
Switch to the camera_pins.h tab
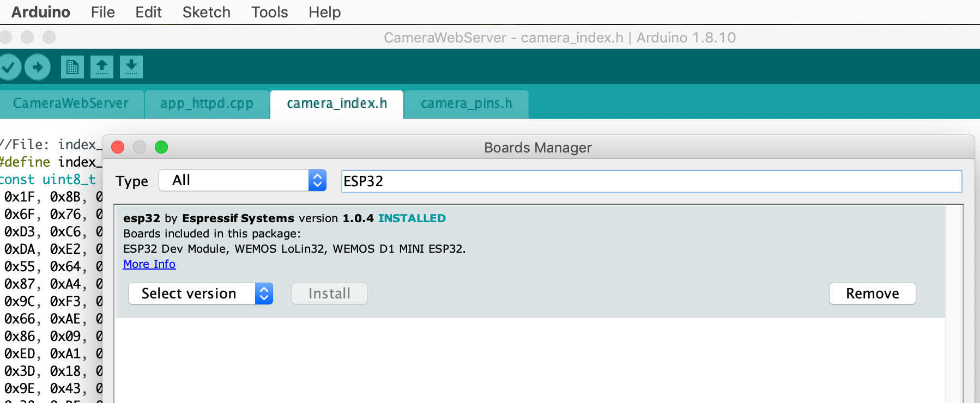467,103
